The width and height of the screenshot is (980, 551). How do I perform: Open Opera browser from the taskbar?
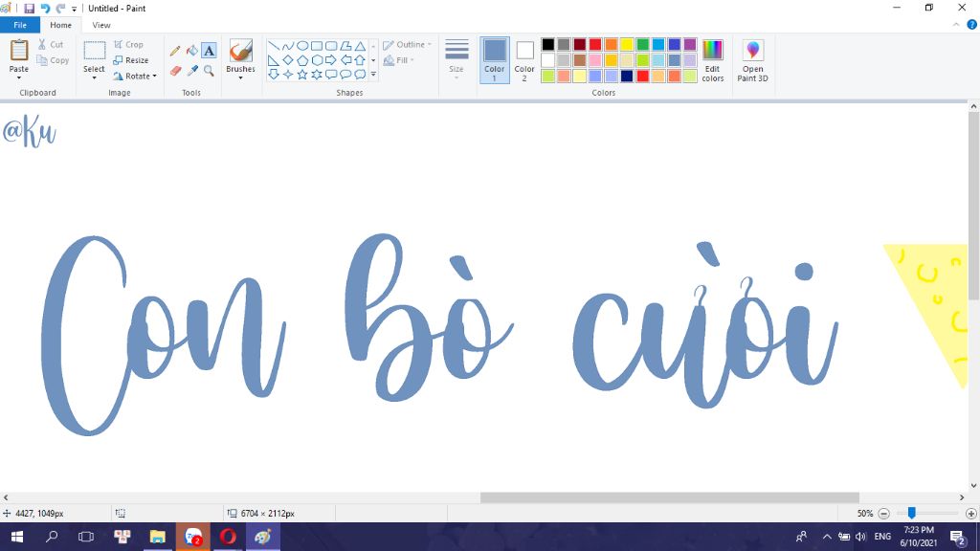pyautogui.click(x=228, y=536)
